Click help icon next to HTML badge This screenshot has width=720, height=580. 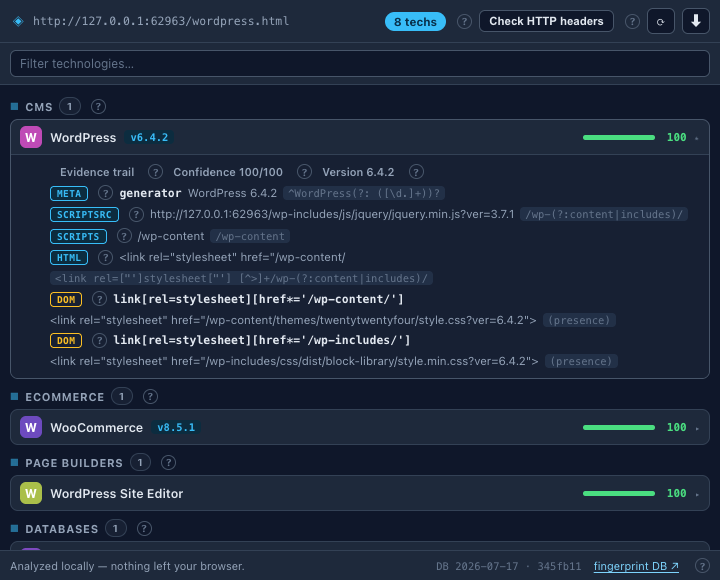pos(105,257)
